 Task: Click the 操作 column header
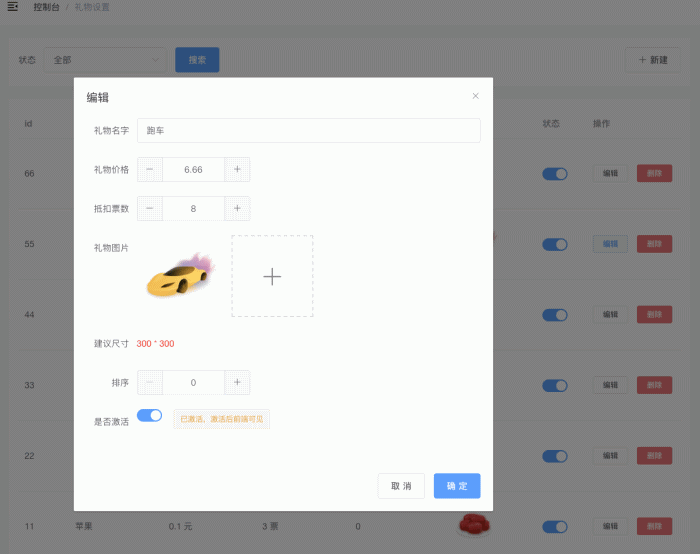point(601,124)
